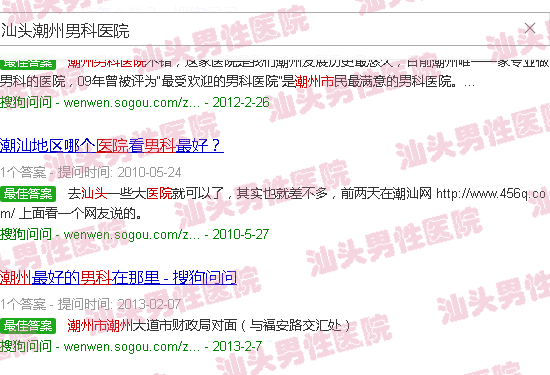Click 搜狗问问 source dated 2013-2-7
Viewport: 550px width, 375px height.
[x=26, y=346]
